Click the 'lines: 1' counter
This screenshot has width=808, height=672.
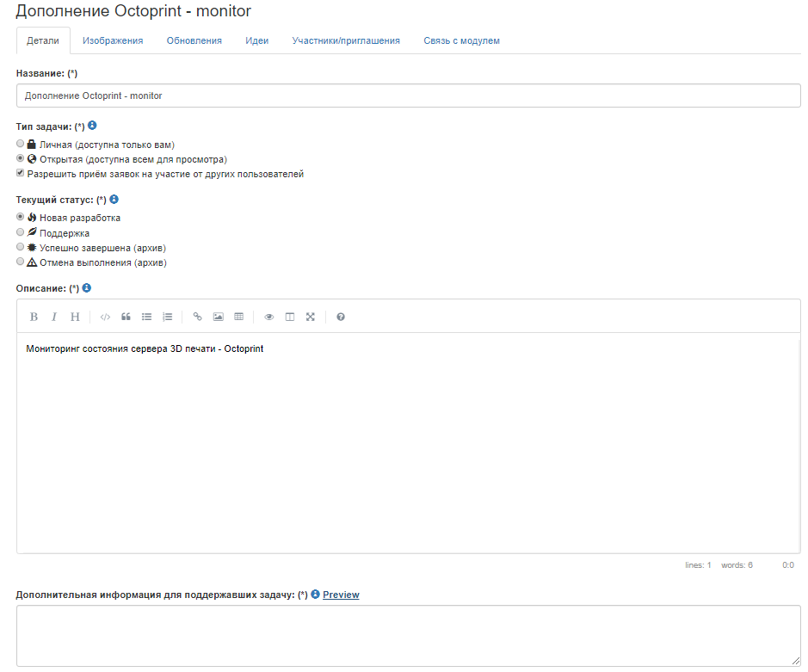(x=698, y=565)
